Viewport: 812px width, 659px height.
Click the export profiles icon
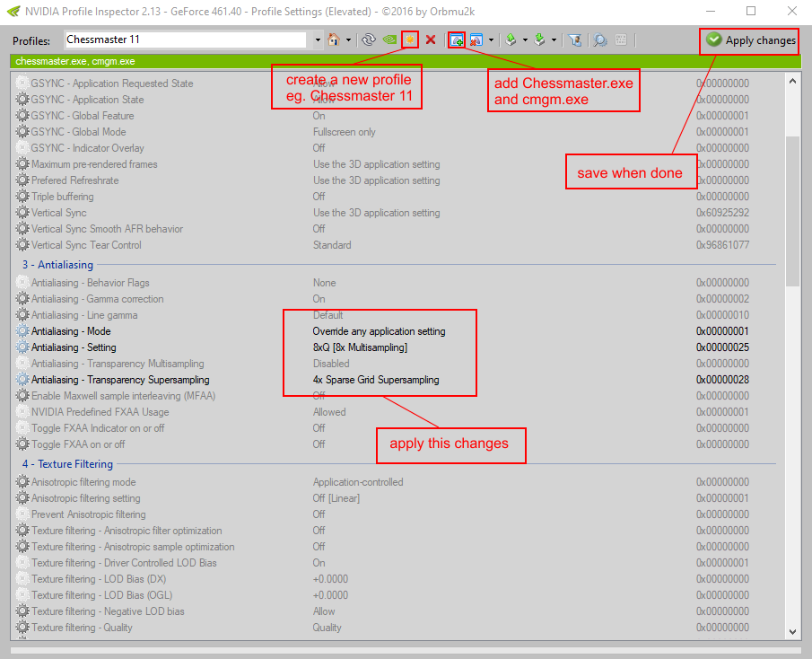[511, 40]
